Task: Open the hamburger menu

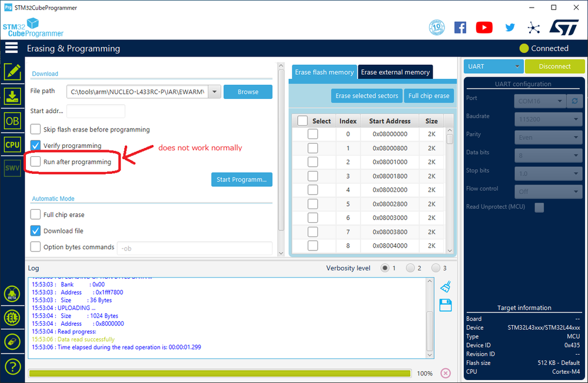Action: click(x=11, y=48)
